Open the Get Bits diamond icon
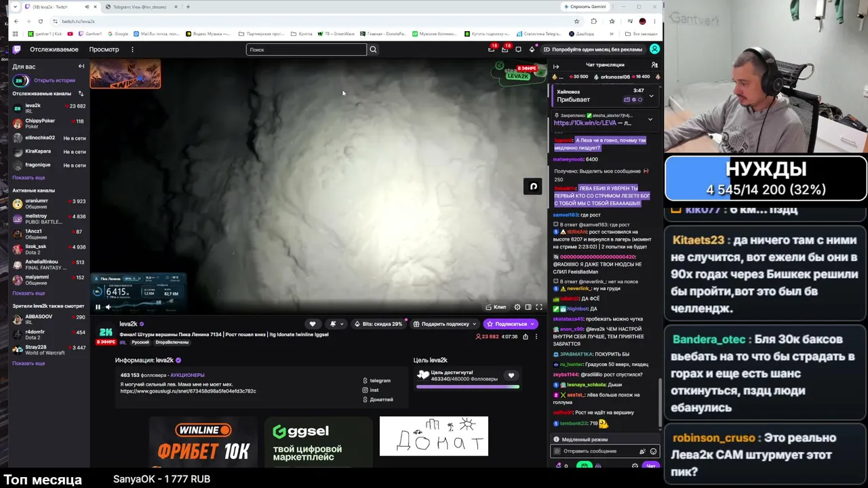The height and width of the screenshot is (488, 868). [532, 49]
